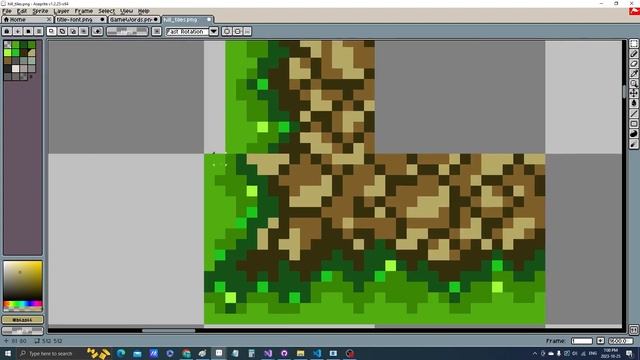640x360 pixels.
Task: Select the Line tool
Action: (633, 113)
